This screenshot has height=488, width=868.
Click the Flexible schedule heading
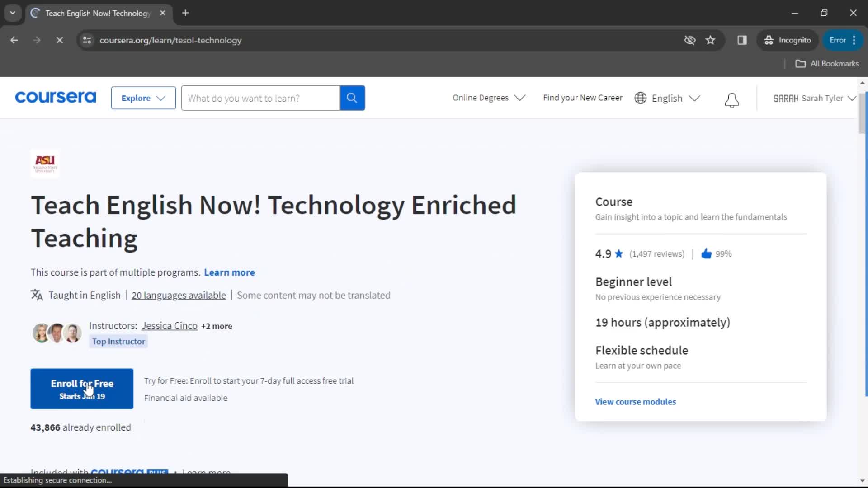pos(642,350)
